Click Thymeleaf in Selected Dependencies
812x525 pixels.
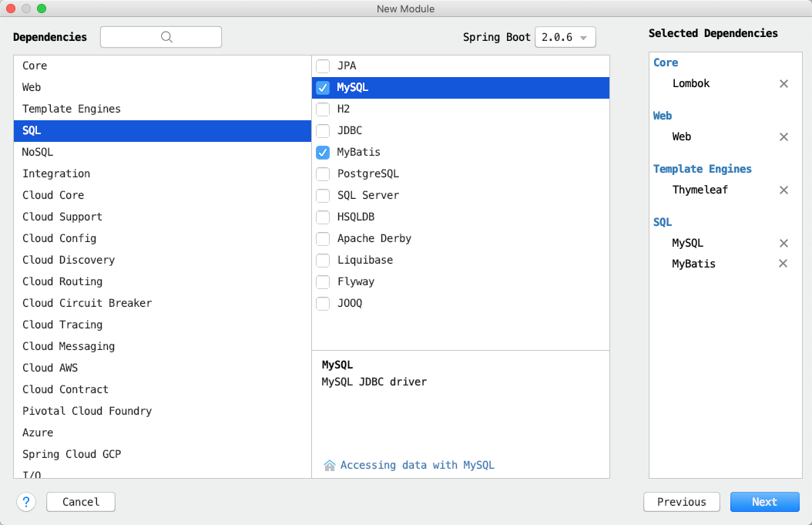pyautogui.click(x=700, y=190)
